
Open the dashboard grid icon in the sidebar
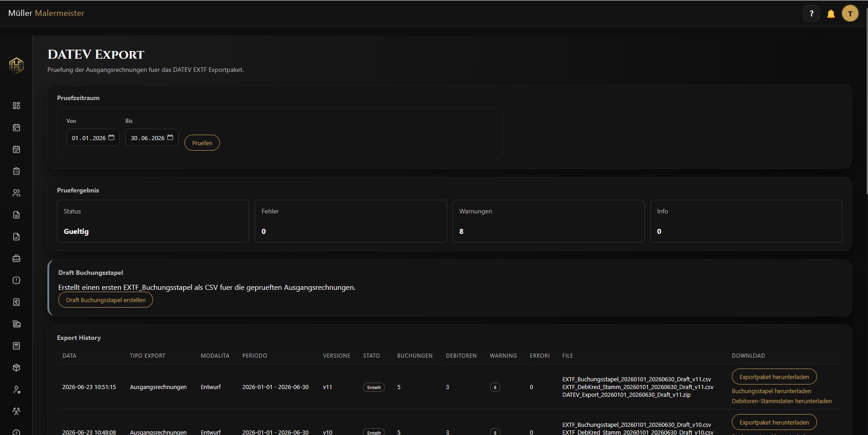click(x=16, y=106)
